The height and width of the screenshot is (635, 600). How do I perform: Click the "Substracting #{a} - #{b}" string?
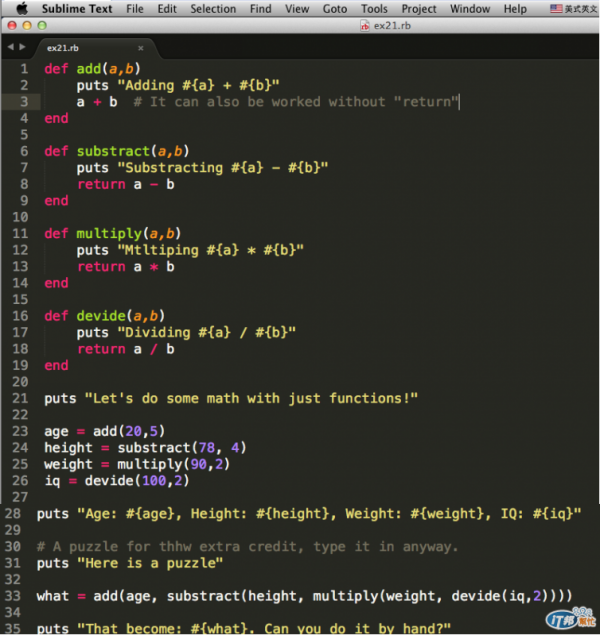(x=223, y=168)
